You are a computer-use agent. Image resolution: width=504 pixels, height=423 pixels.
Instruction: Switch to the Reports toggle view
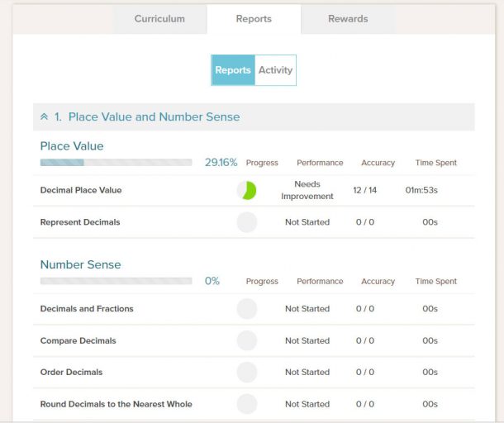click(x=233, y=70)
